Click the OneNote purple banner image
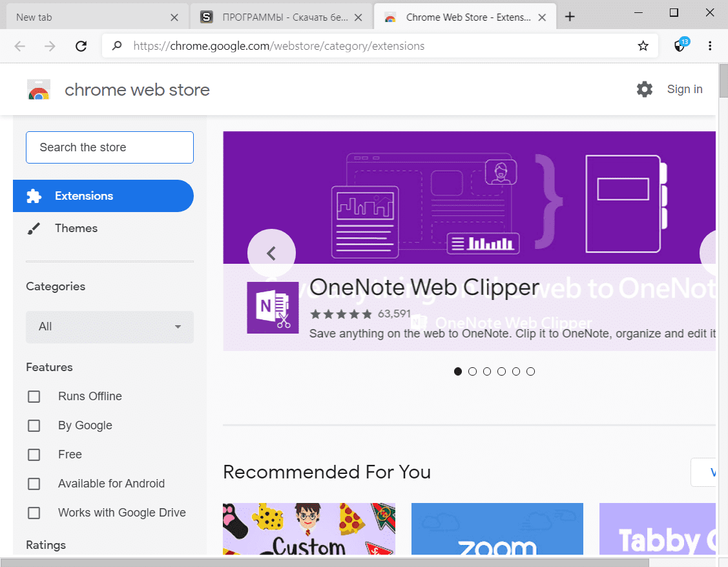 (x=469, y=198)
